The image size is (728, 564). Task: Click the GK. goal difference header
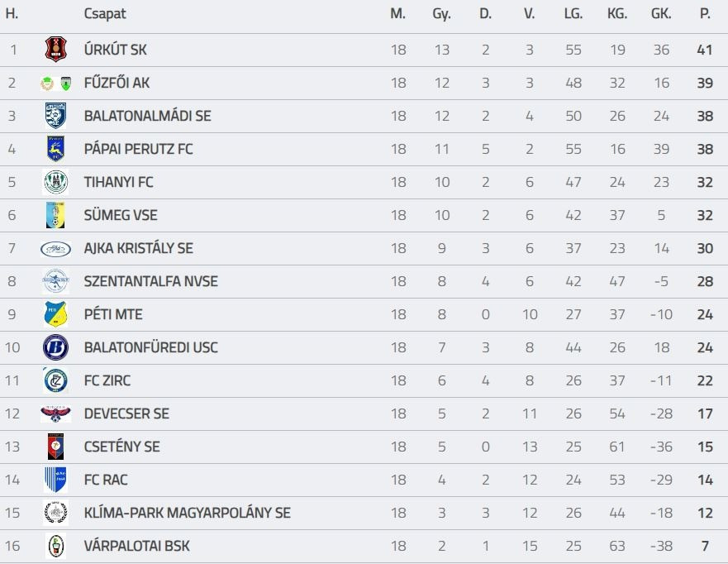coord(661,14)
